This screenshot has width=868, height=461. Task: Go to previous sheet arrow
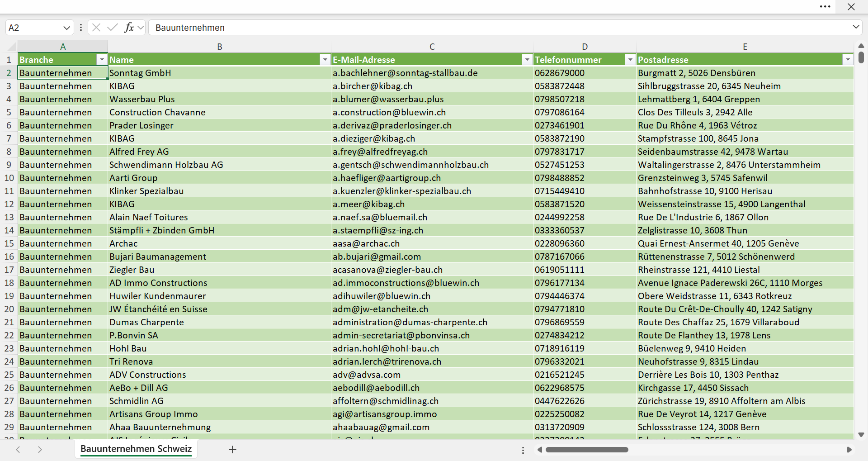click(x=18, y=449)
